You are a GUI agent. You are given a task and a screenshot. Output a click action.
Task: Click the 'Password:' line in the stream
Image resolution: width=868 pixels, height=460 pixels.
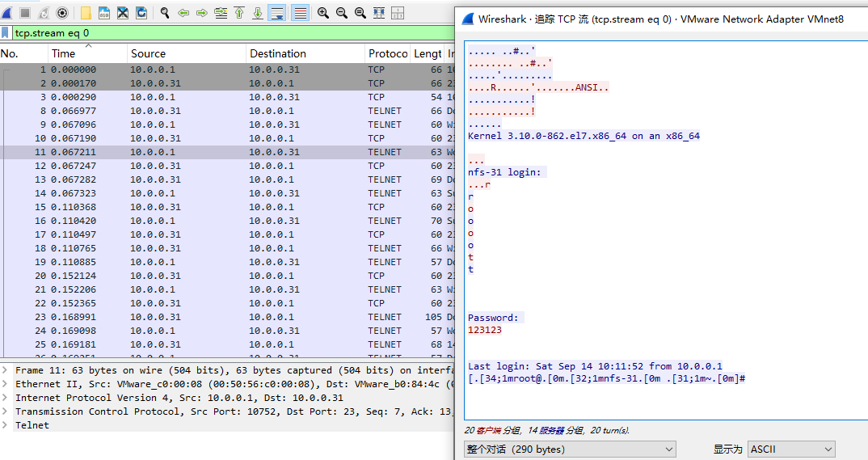[493, 318]
